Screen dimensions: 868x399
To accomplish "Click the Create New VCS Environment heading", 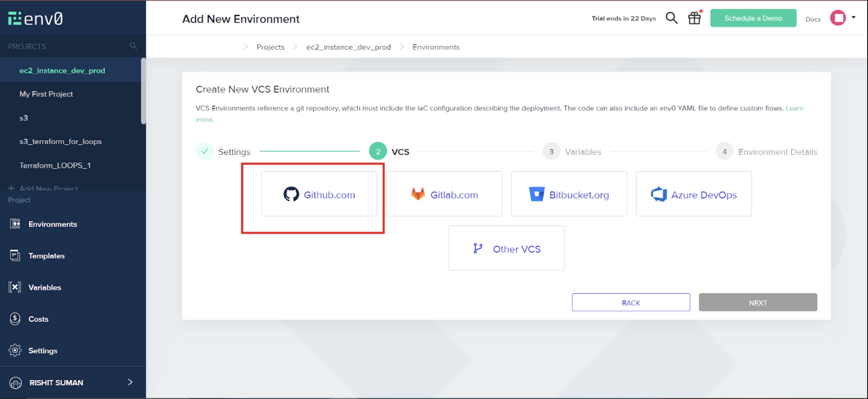I will pyautogui.click(x=263, y=89).
